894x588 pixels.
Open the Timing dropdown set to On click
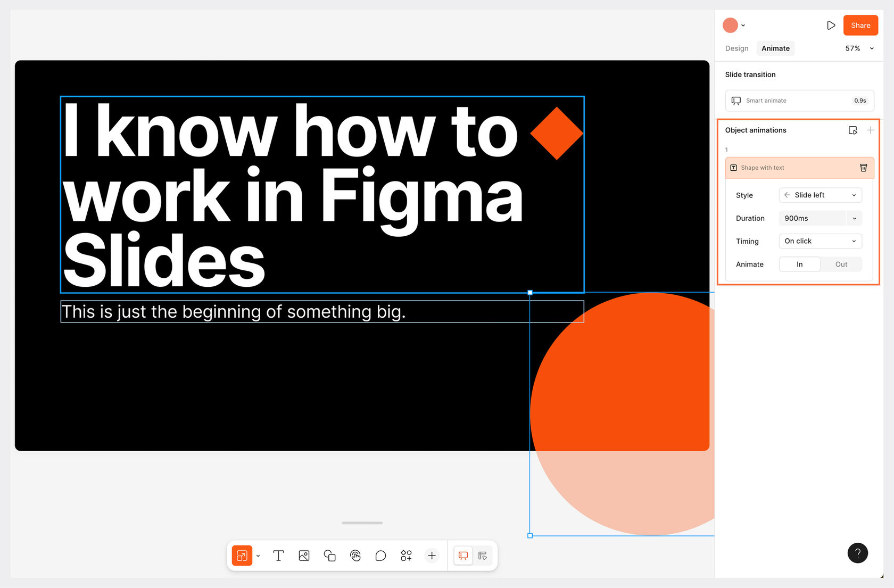point(819,241)
